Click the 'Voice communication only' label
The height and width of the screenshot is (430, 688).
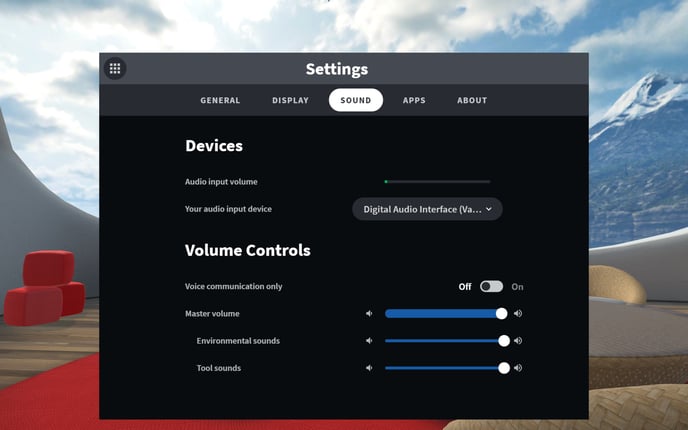[x=233, y=287]
